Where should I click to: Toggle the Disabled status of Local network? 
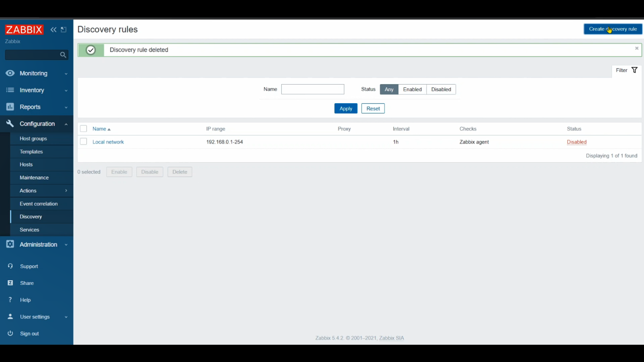click(x=577, y=142)
